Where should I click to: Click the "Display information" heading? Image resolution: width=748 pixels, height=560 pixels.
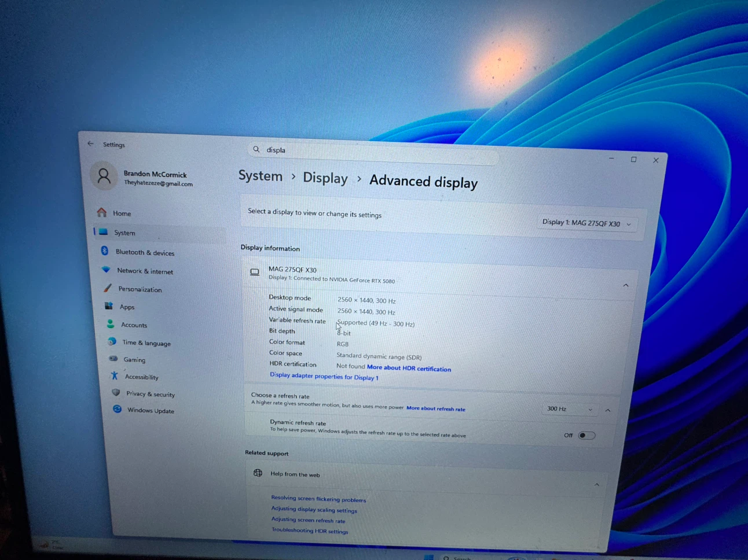pos(270,248)
